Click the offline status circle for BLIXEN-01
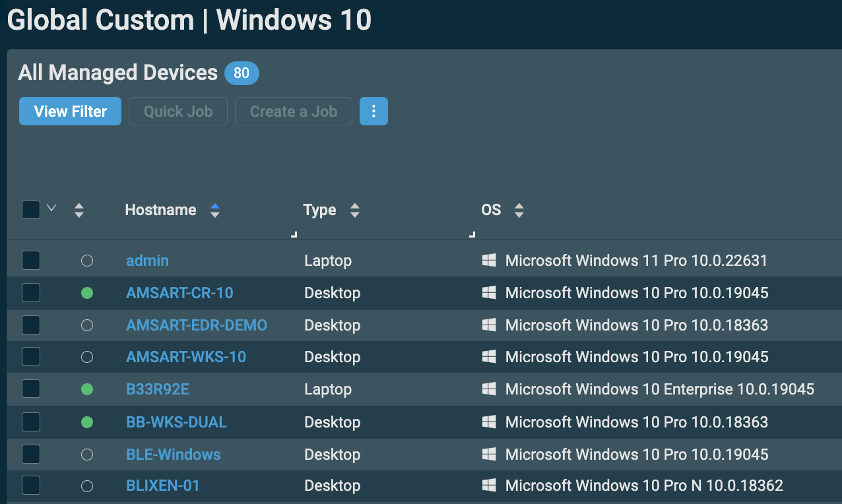This screenshot has height=504, width=842. point(87,486)
